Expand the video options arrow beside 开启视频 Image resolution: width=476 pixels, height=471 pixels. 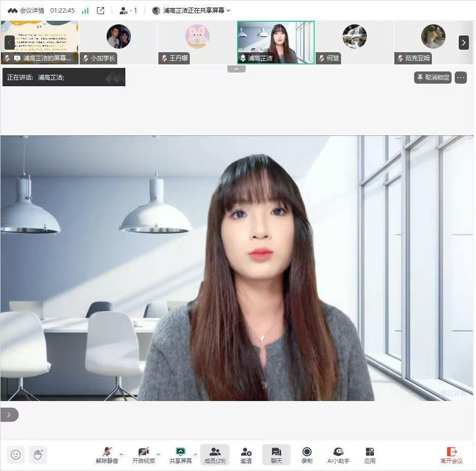coord(158,454)
